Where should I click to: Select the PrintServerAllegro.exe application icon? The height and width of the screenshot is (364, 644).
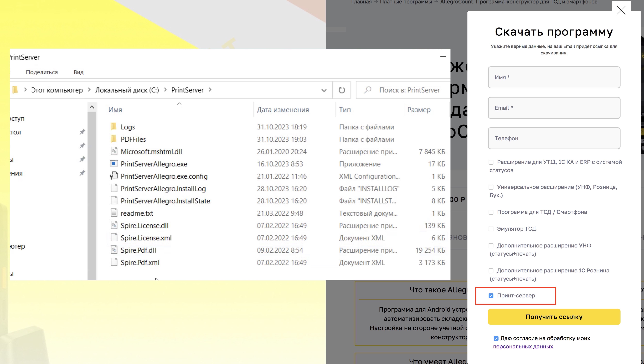[114, 164]
